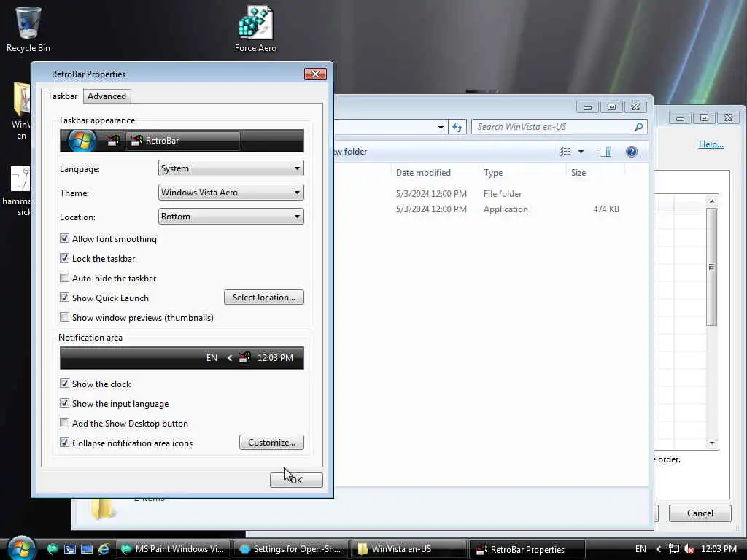Toggle Collapse notification area icons checkbox

pyautogui.click(x=64, y=443)
